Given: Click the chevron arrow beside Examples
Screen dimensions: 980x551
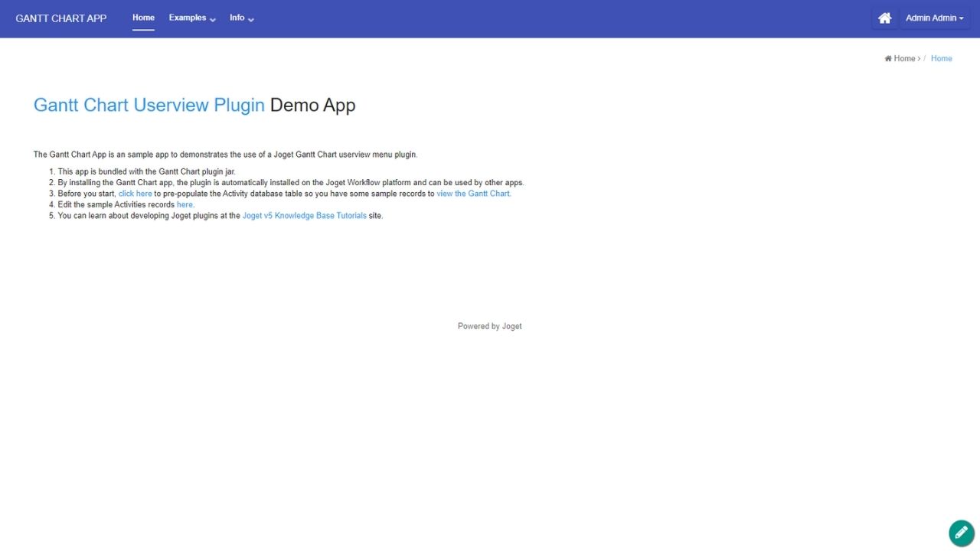Looking at the screenshot, I should [x=213, y=19].
